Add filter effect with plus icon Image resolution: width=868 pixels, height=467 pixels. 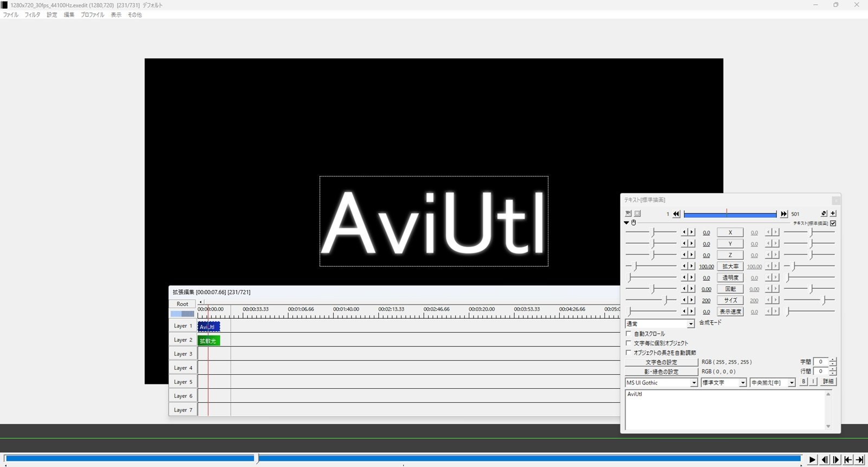pos(833,213)
